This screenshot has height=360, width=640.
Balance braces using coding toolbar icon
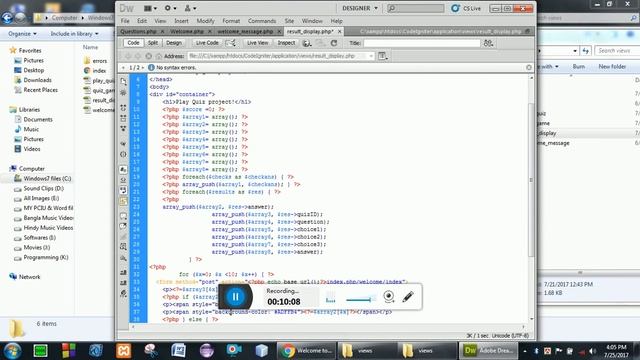pos(123,154)
